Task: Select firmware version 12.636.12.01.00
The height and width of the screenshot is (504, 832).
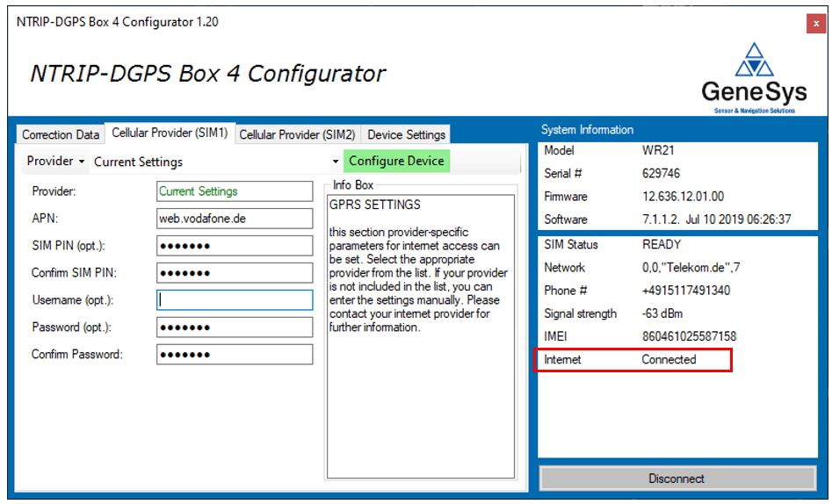Action: [683, 197]
